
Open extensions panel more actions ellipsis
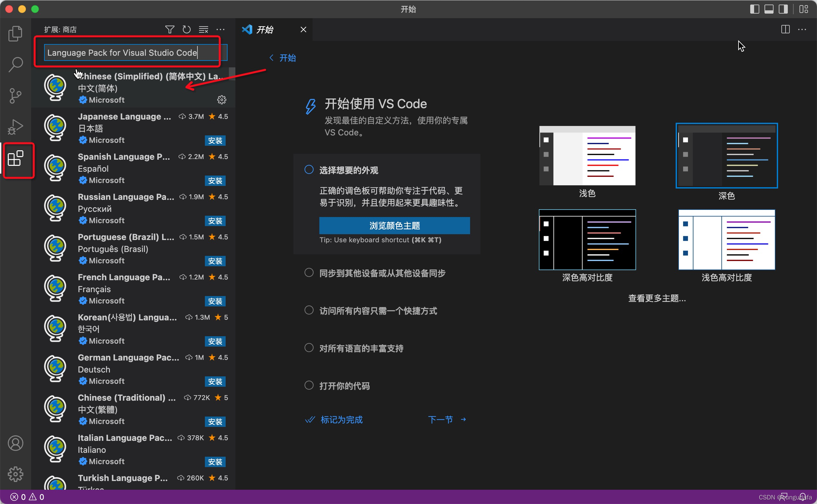pos(220,30)
